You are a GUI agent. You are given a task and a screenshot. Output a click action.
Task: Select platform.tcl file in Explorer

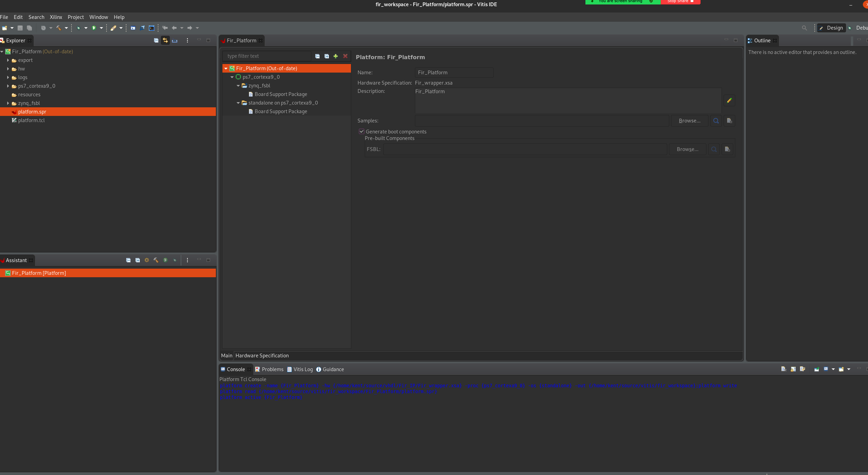pyautogui.click(x=31, y=120)
